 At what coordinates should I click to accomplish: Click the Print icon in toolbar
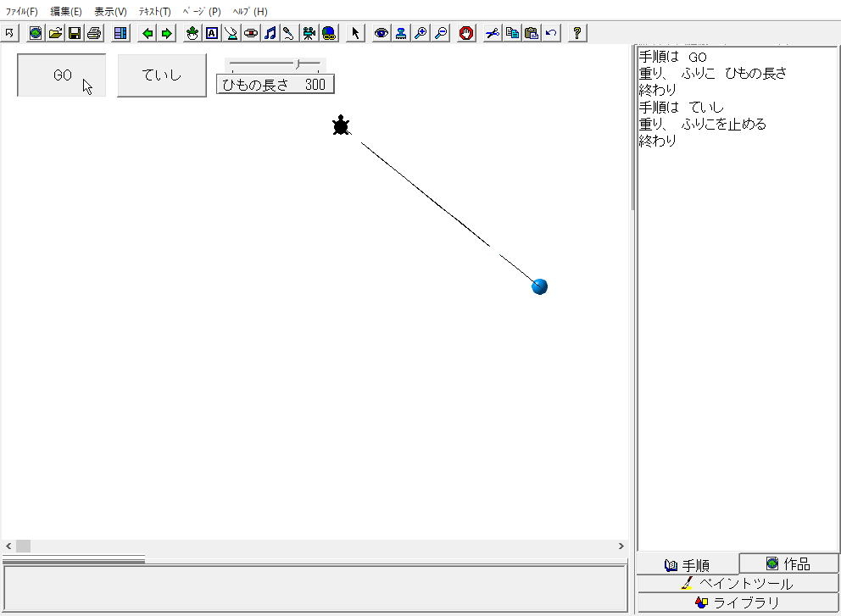pyautogui.click(x=94, y=33)
